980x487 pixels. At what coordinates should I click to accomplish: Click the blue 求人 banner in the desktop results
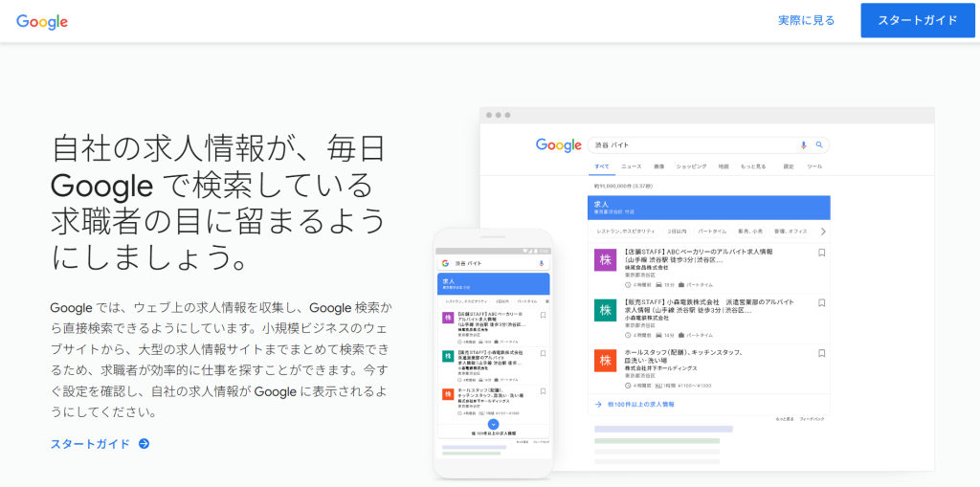click(x=708, y=207)
